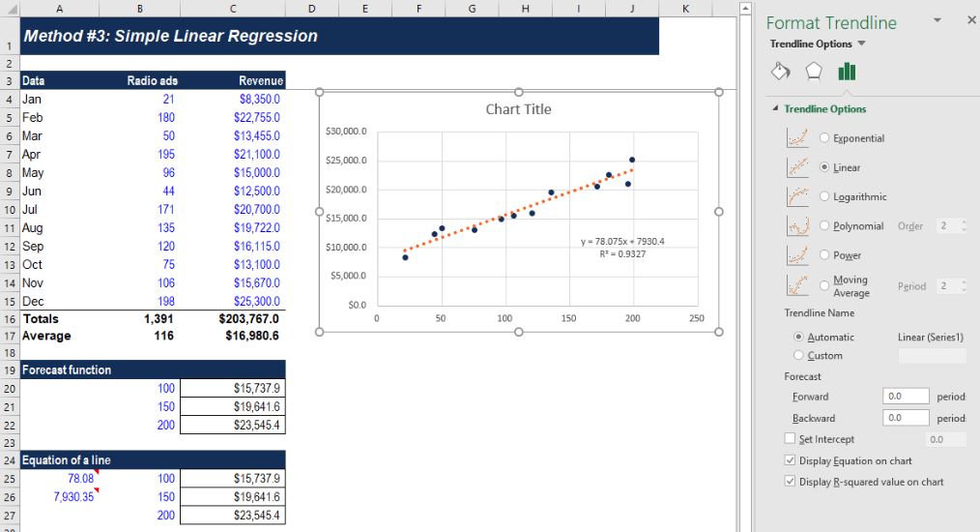
Task: Click the 250 horizontal axis label
Action: (696, 318)
